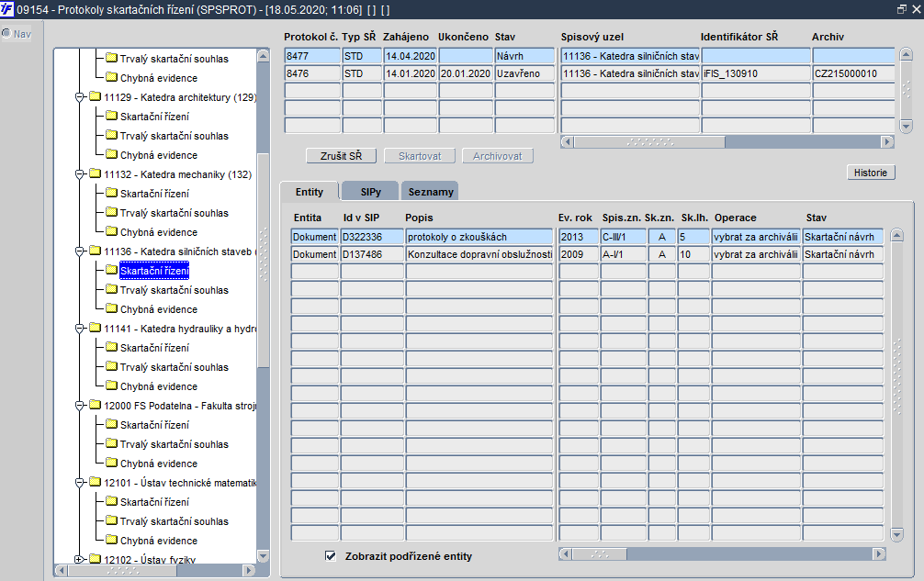Collapse the 11141 Katedra hydrauliky tree node
The width and height of the screenshot is (924, 581).
[x=80, y=329]
